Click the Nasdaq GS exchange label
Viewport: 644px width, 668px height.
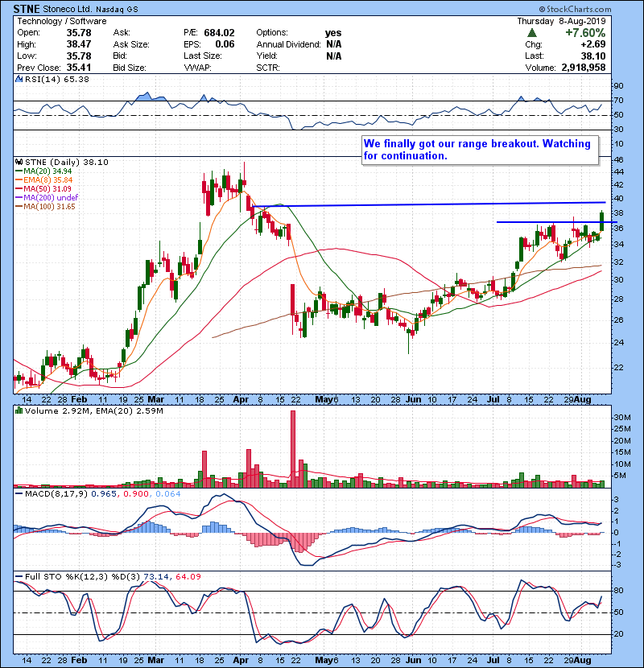(117, 9)
